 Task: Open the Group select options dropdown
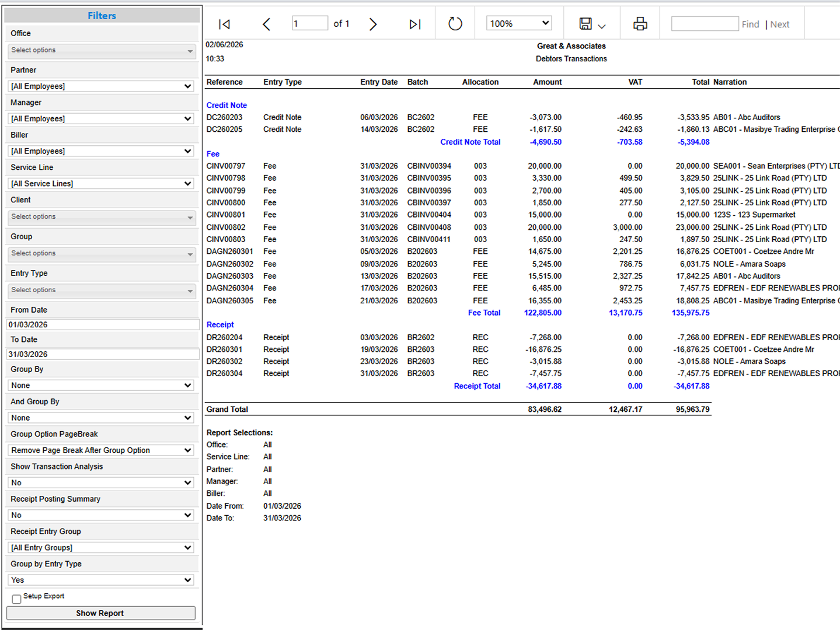tap(102, 254)
